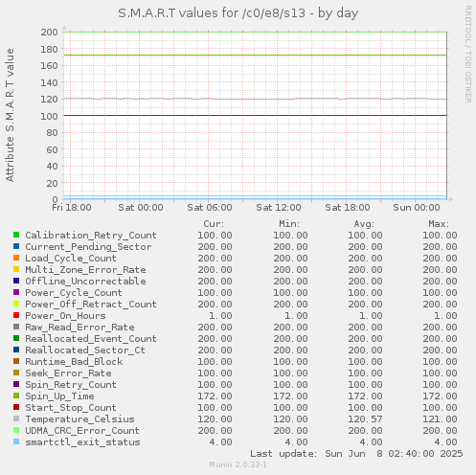476x475 pixels.
Task: Click the Sat 12:00 time axis label
Action: pyautogui.click(x=279, y=208)
